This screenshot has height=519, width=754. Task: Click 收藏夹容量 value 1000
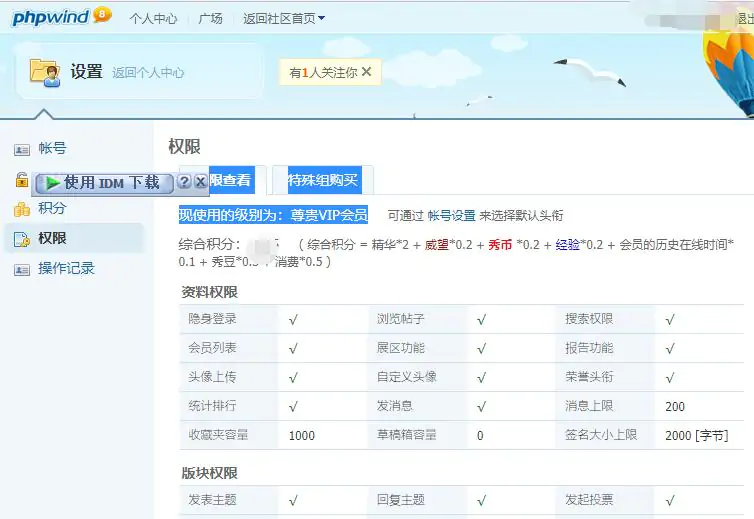point(302,436)
